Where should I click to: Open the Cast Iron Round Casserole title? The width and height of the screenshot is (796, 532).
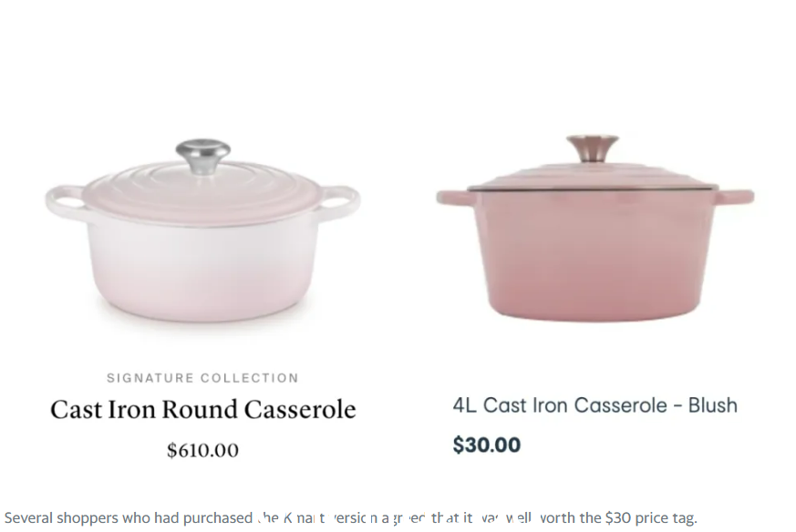[203, 410]
